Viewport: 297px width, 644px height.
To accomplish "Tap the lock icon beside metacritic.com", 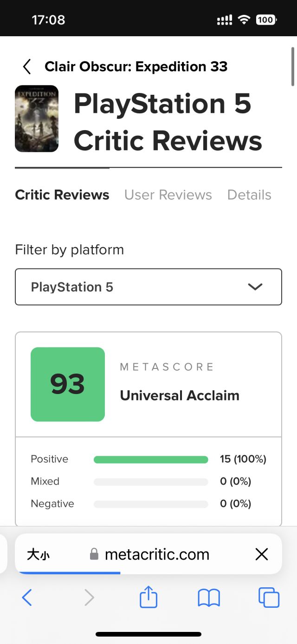I will (94, 554).
